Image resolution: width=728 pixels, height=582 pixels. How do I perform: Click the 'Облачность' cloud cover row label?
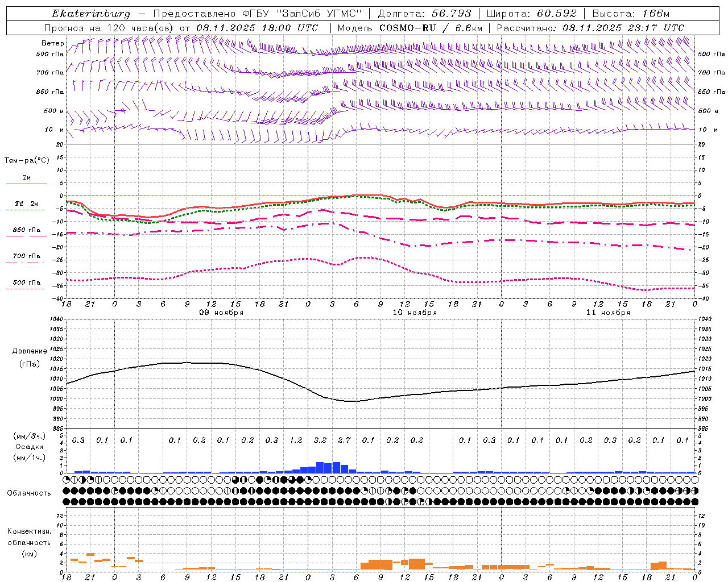[29, 493]
